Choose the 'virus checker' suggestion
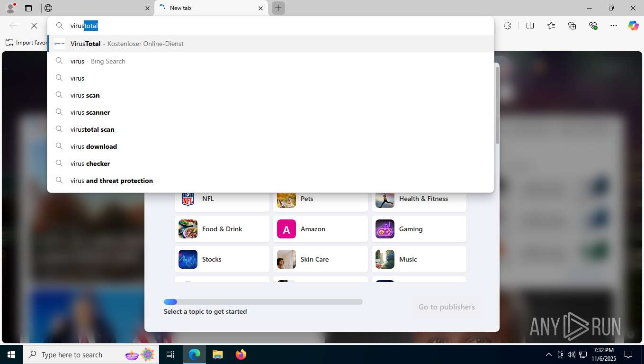Viewport: 644px width, 364px height. click(270, 164)
